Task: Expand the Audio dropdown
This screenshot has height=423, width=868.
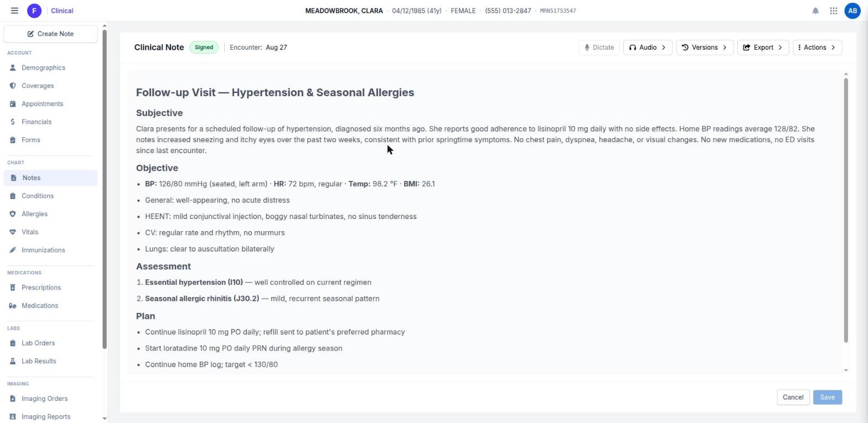Action: click(648, 48)
